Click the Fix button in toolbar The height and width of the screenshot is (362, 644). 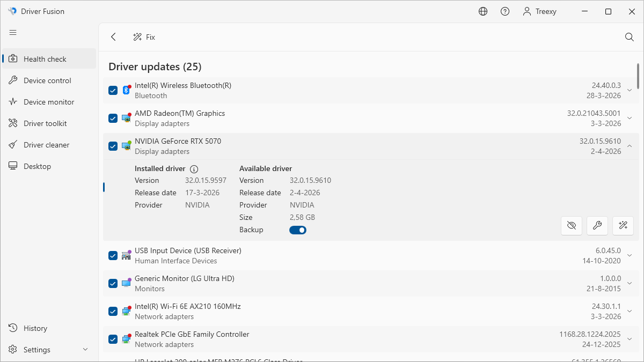tap(144, 37)
